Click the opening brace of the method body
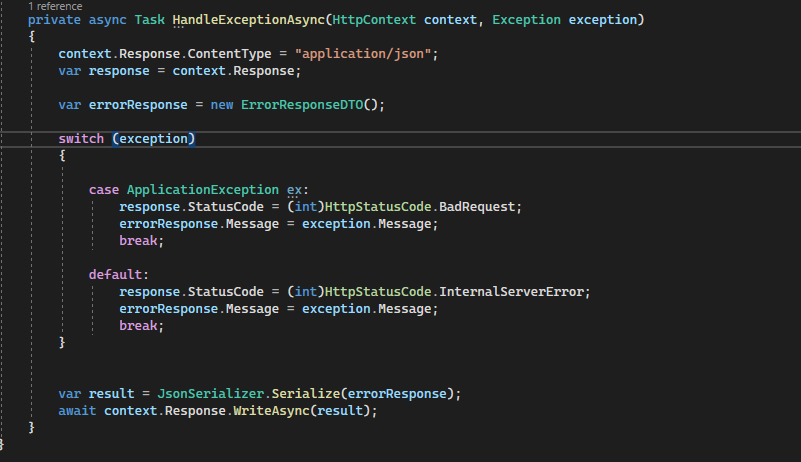Viewport: 801px width, 462px height. coord(32,36)
